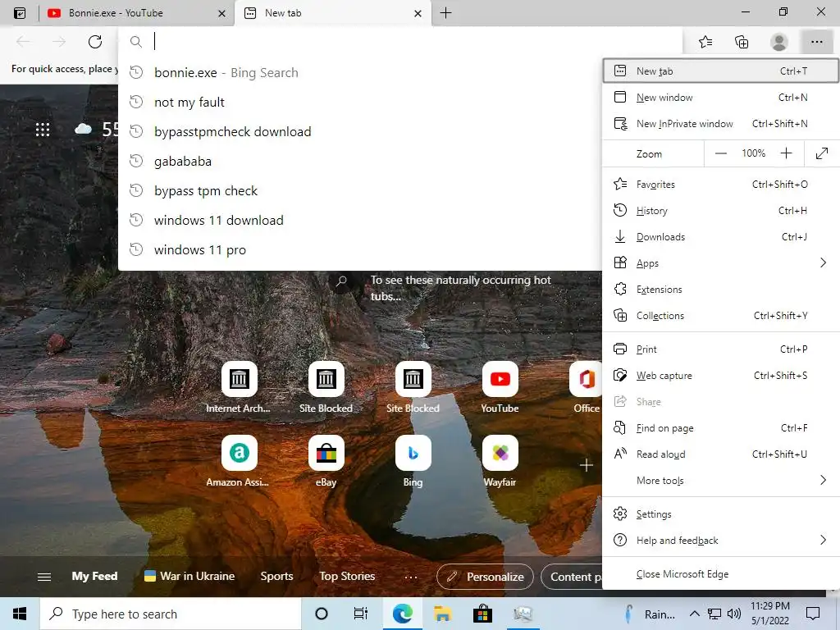Expand the Apps submenu
The width and height of the screenshot is (840, 630).
pos(720,263)
